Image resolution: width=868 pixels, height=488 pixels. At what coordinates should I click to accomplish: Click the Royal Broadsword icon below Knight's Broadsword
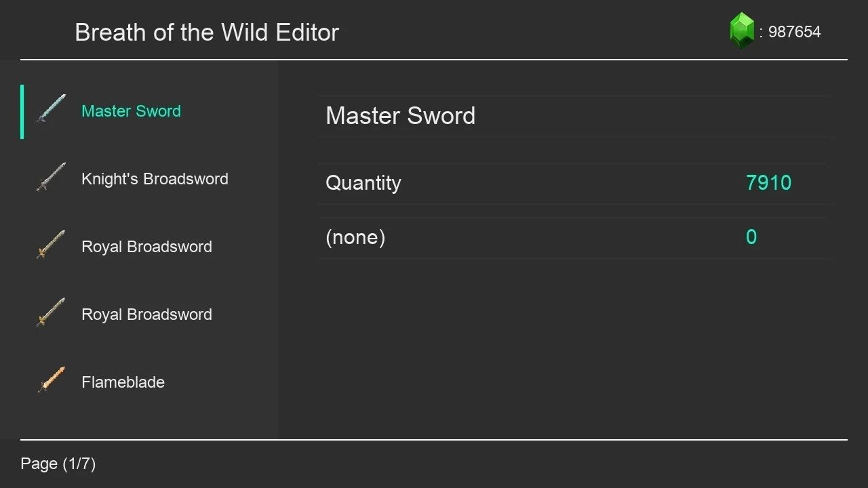tap(51, 245)
